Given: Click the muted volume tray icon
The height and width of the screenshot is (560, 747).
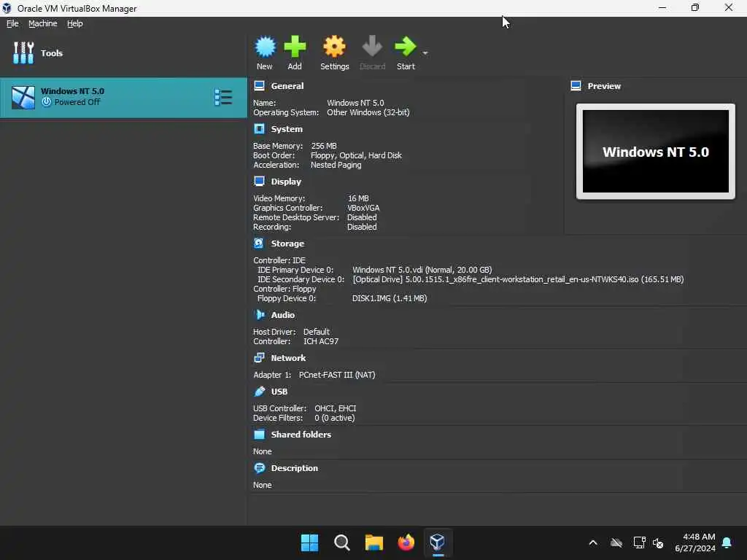Looking at the screenshot, I should pyautogui.click(x=658, y=542).
